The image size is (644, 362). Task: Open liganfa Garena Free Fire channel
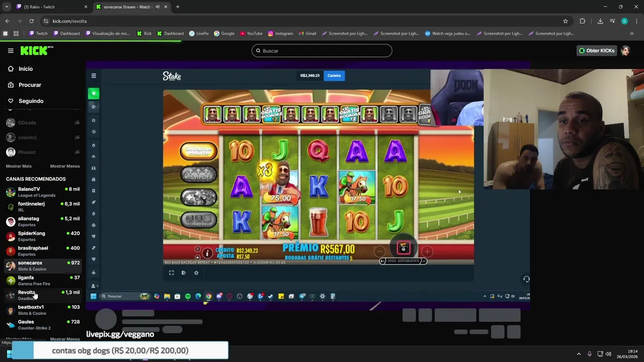pyautogui.click(x=43, y=281)
